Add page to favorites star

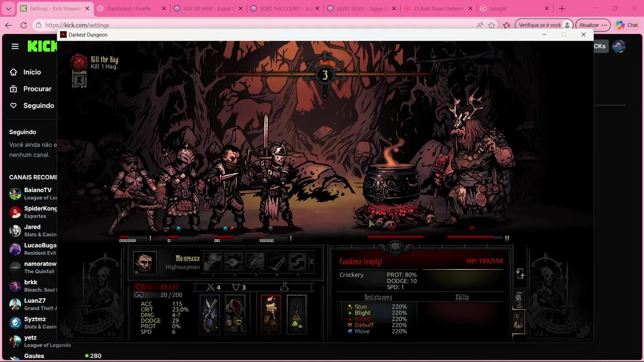tap(492, 25)
